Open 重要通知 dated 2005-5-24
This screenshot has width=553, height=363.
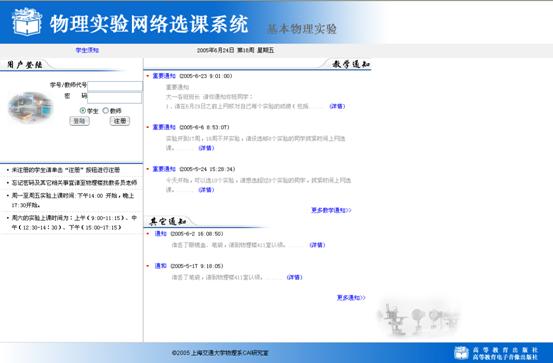pyautogui.click(x=164, y=169)
